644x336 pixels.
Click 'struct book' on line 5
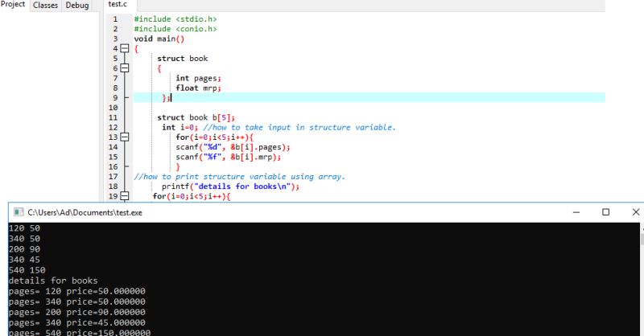183,58
